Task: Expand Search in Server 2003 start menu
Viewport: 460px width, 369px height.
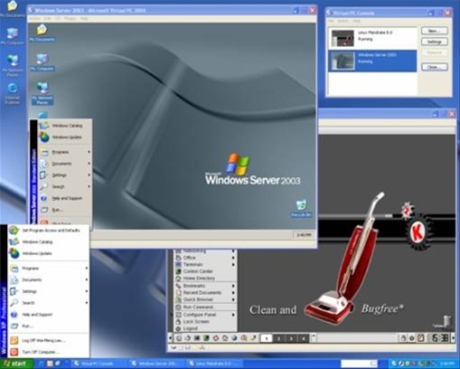Action: (x=65, y=187)
